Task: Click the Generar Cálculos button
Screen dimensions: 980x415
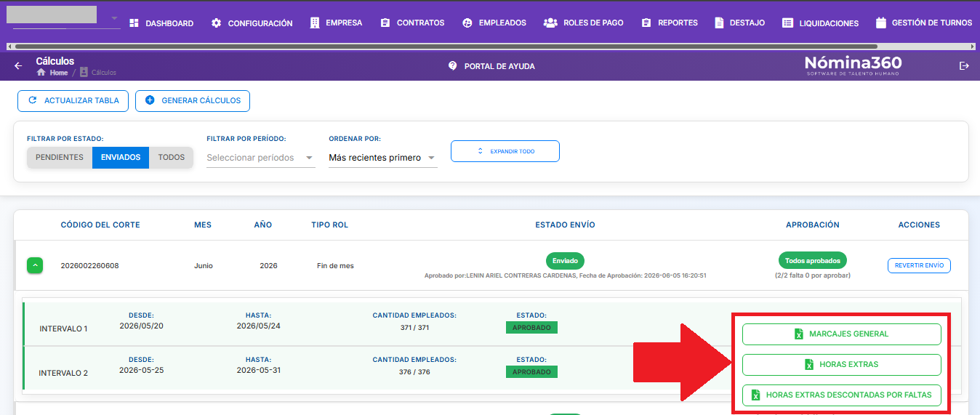Action: 193,100
